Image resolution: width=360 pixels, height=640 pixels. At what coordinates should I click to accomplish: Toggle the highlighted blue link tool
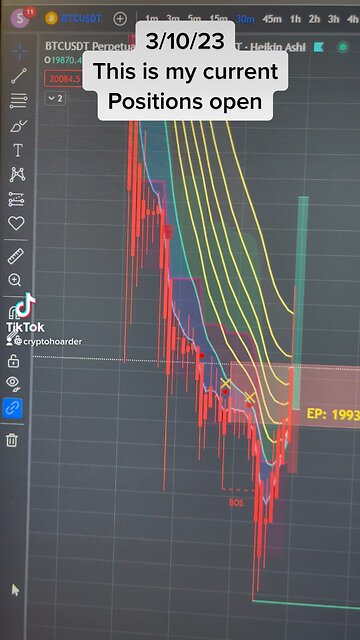tap(12, 408)
